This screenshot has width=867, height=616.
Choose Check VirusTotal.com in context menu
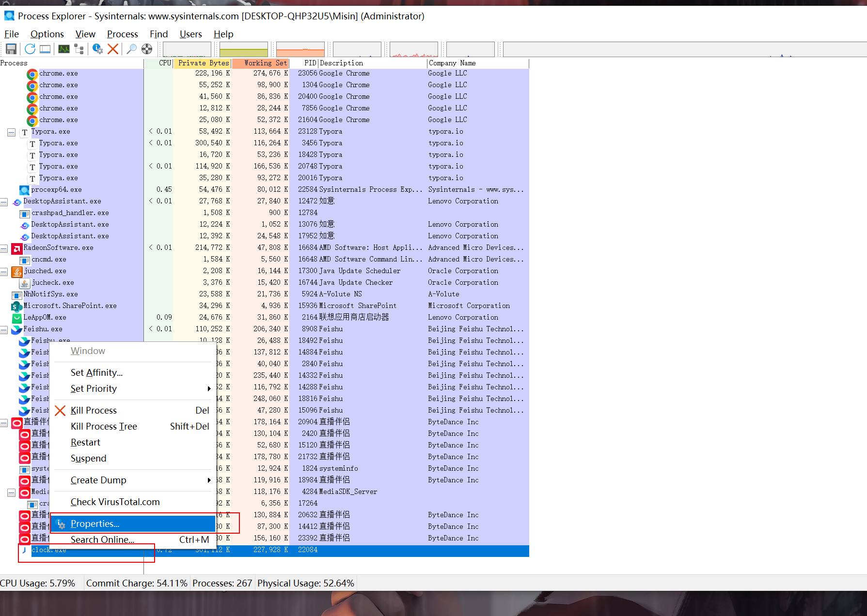pos(133,502)
